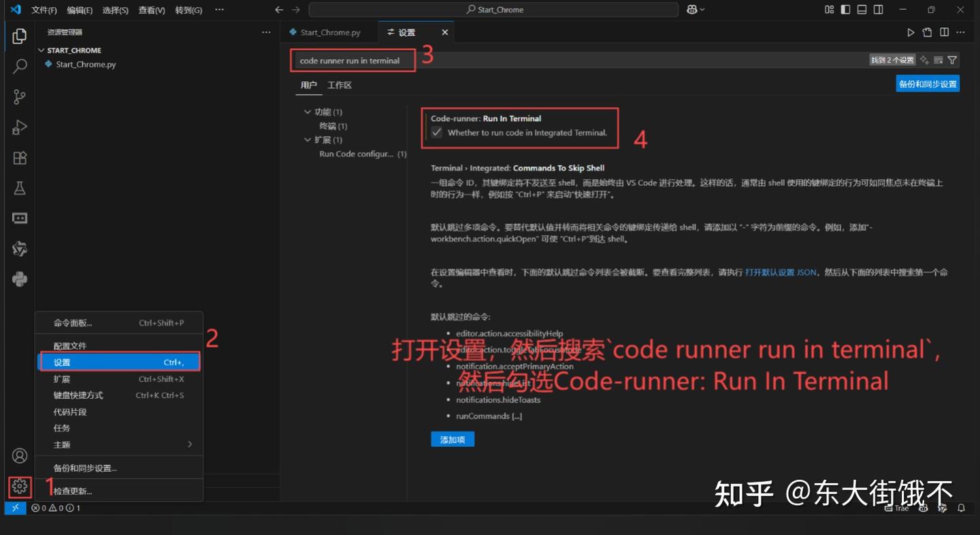Open the settings filter funnel icon

(953, 60)
